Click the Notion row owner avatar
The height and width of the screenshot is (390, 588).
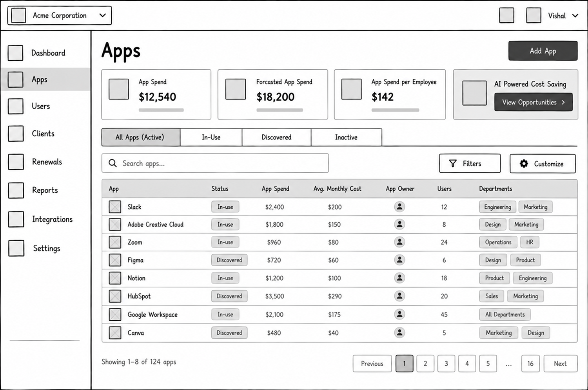399,278
